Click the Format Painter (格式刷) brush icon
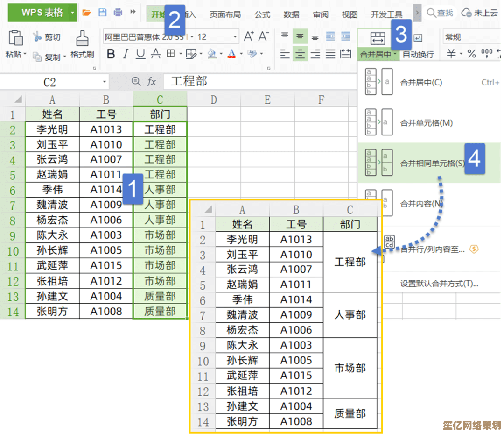504x434 pixels. point(82,39)
